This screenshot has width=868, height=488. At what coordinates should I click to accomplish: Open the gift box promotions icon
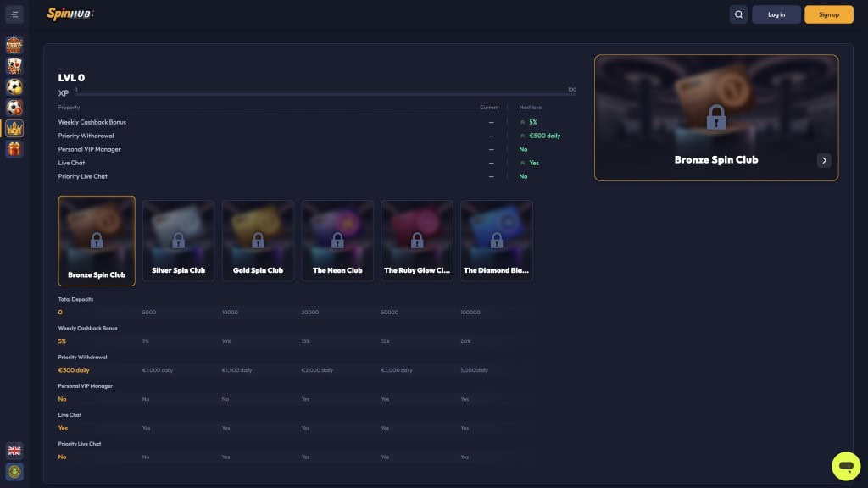point(14,149)
